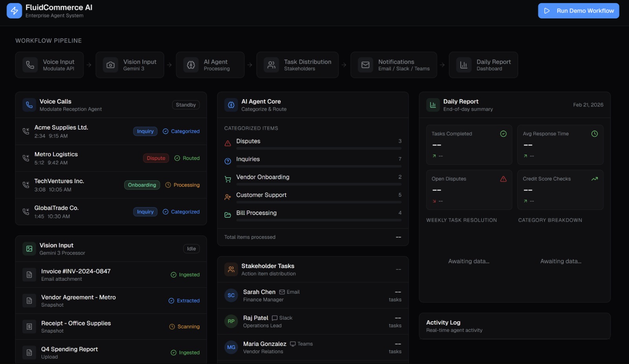629x364 pixels.
Task: Click the Avg Response Time clock icon
Action: [594, 134]
